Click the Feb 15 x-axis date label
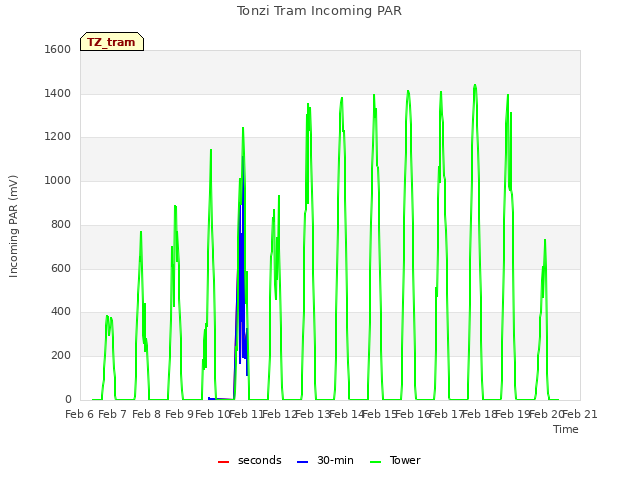Viewport: 640px width, 480px height. coord(380,414)
